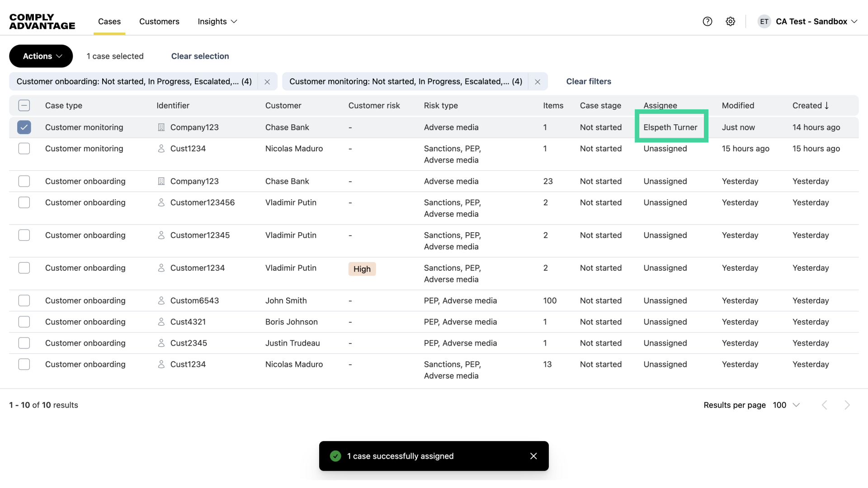Image resolution: width=868 pixels, height=488 pixels.
Task: Select the Nicolas Maduro monitoring case checkbox
Action: [x=24, y=149]
